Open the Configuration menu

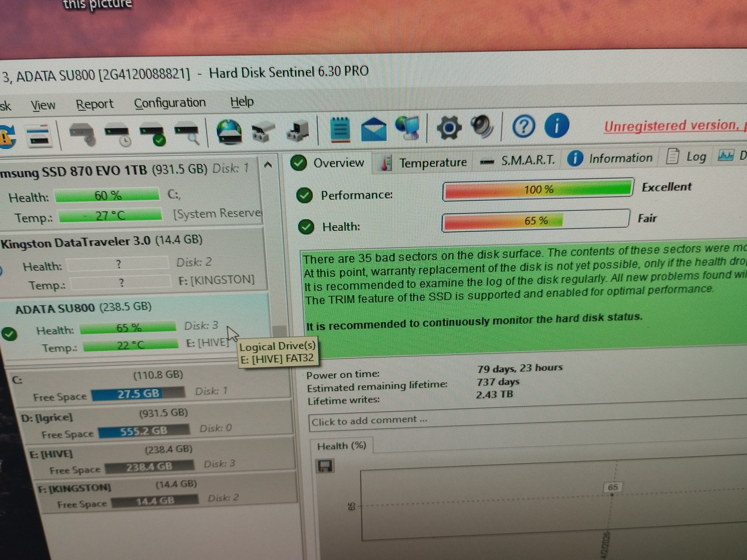click(x=170, y=103)
